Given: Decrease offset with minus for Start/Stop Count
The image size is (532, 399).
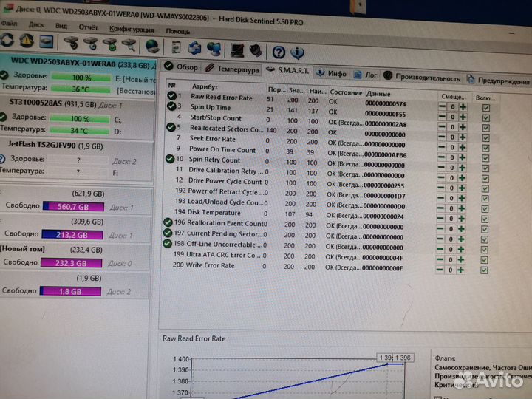Looking at the screenshot, I should point(442,127).
